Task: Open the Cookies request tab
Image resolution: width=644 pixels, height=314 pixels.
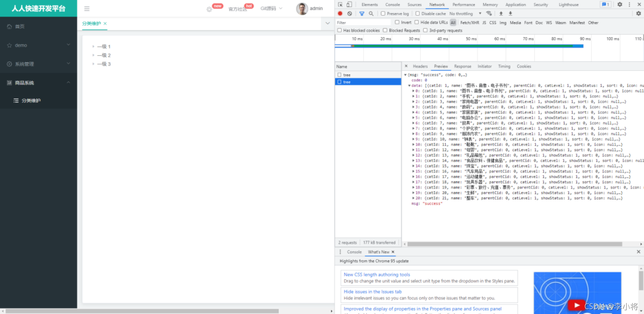Action: (x=524, y=66)
